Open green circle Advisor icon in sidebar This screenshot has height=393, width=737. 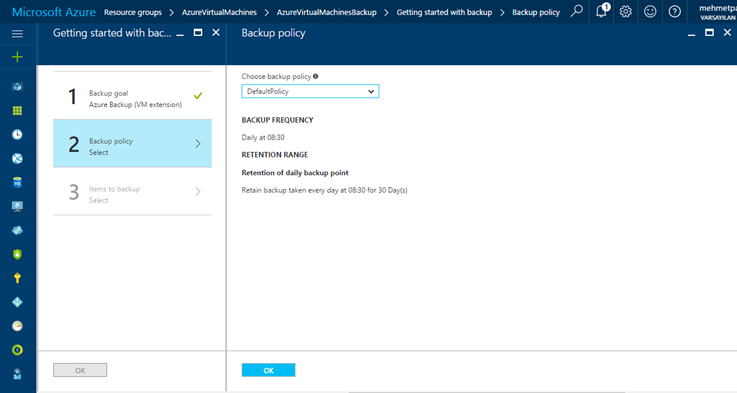click(17, 350)
